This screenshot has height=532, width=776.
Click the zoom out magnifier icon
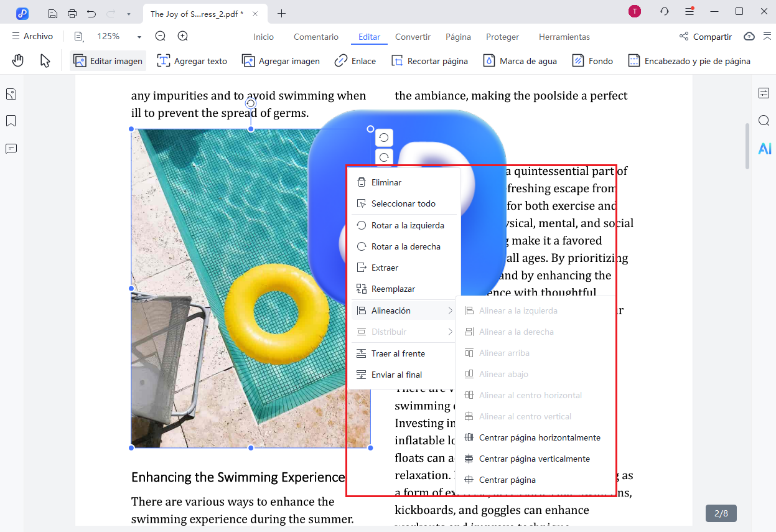click(161, 37)
